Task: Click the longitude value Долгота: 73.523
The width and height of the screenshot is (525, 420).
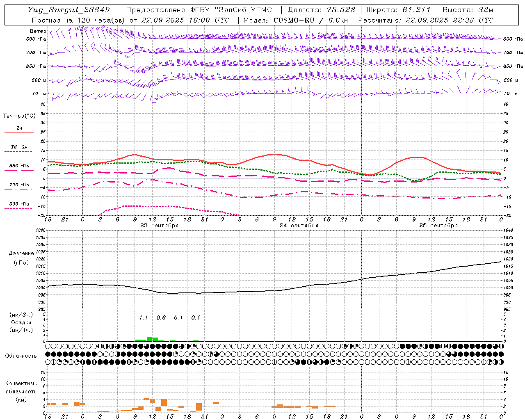Action: (x=322, y=10)
